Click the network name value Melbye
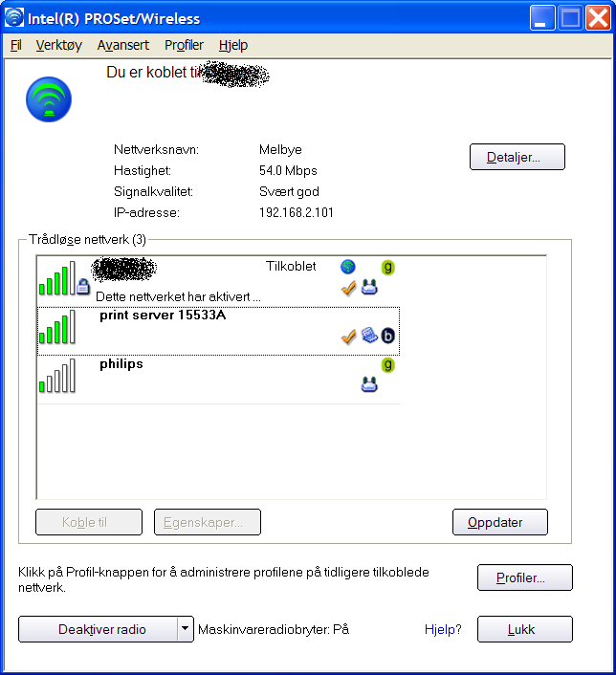The image size is (616, 675). [x=280, y=150]
